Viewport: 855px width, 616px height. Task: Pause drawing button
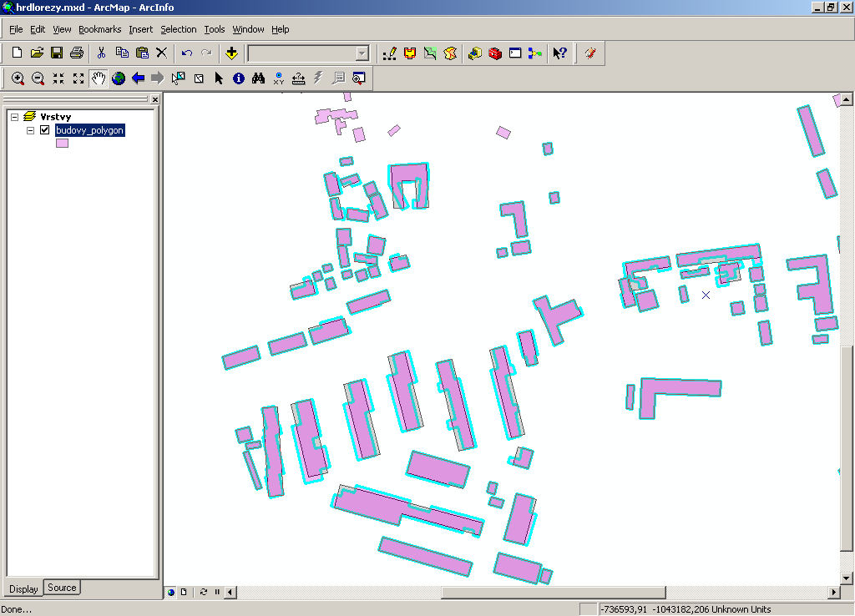tap(217, 592)
